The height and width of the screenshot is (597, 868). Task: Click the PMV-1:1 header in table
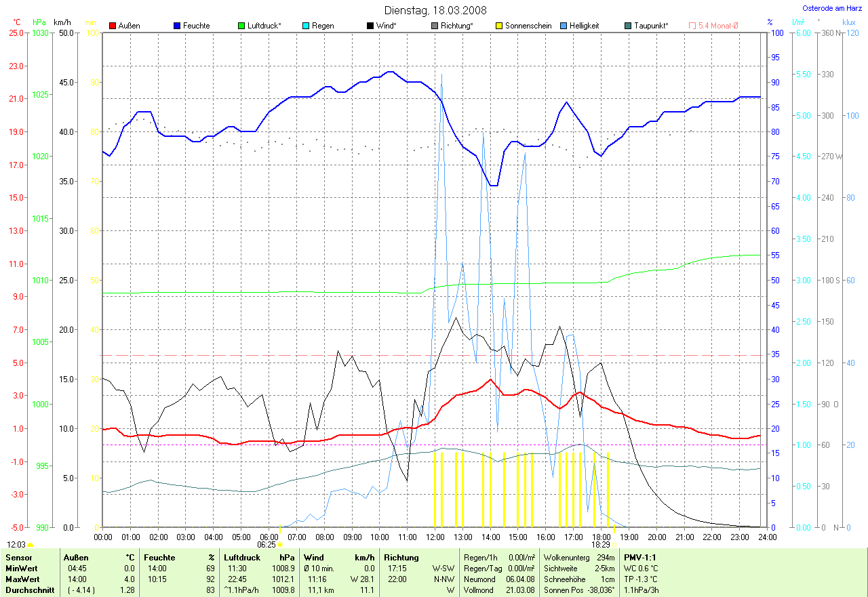pos(639,558)
